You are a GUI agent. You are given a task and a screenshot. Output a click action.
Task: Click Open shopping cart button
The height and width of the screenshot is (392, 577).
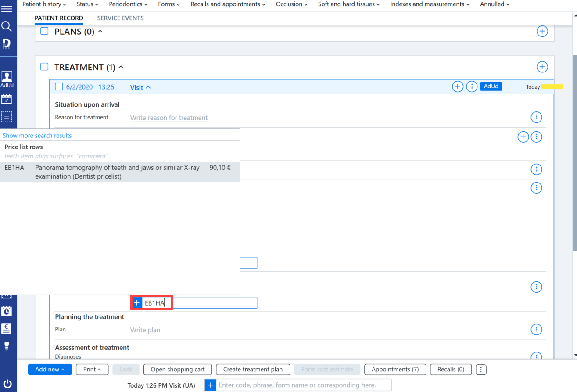pos(178,370)
